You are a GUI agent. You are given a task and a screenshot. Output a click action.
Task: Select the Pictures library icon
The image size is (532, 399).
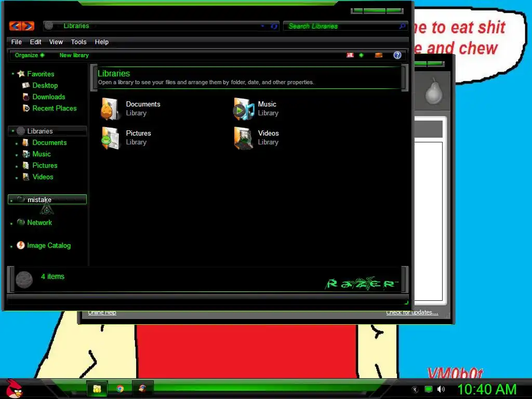tap(110, 138)
